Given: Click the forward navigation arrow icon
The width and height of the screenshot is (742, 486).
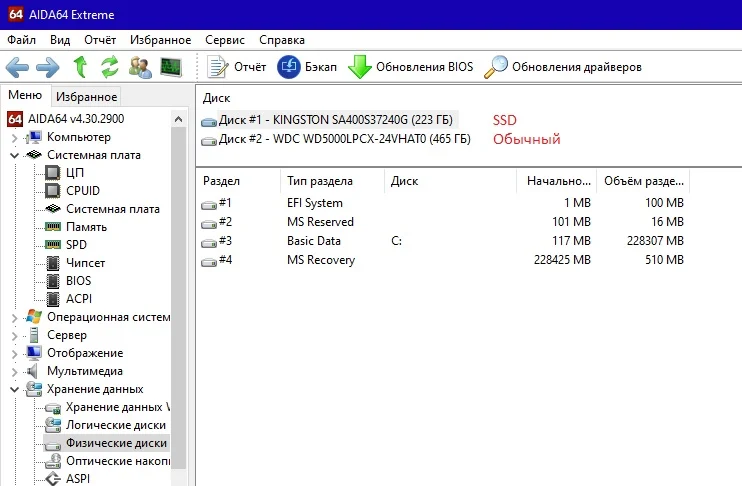Looking at the screenshot, I should pos(47,67).
